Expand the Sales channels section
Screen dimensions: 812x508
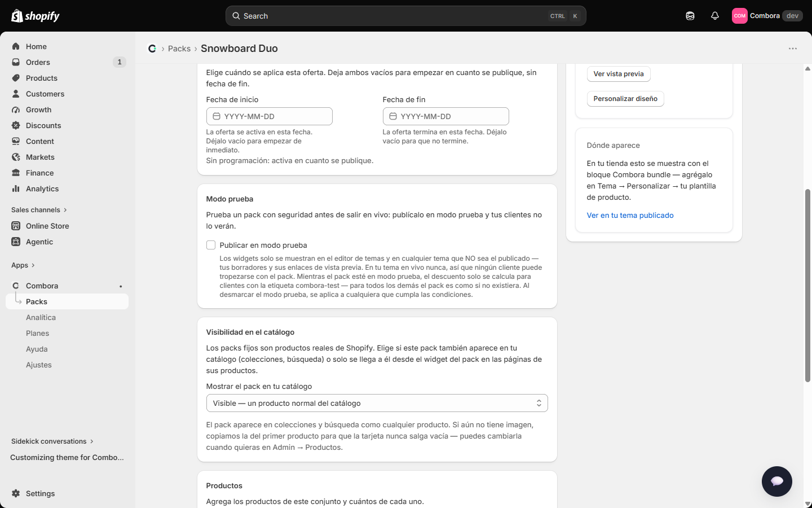[39, 210]
